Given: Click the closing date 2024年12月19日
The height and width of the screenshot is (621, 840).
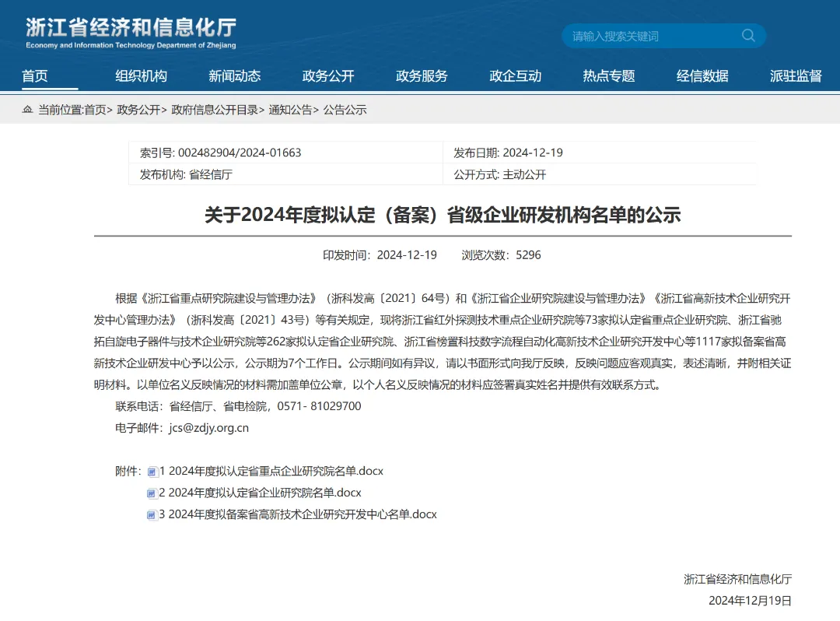Looking at the screenshot, I should (x=750, y=601).
